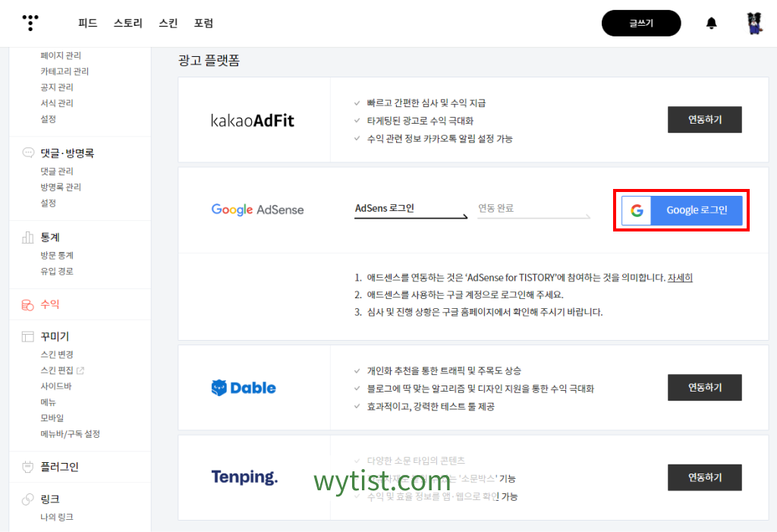777x532 pixels.
Task: Open 방명록 관리 in sidebar
Action: (x=61, y=187)
